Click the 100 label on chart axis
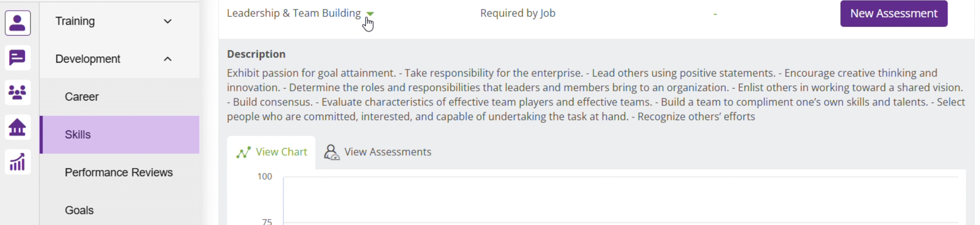 click(265, 176)
